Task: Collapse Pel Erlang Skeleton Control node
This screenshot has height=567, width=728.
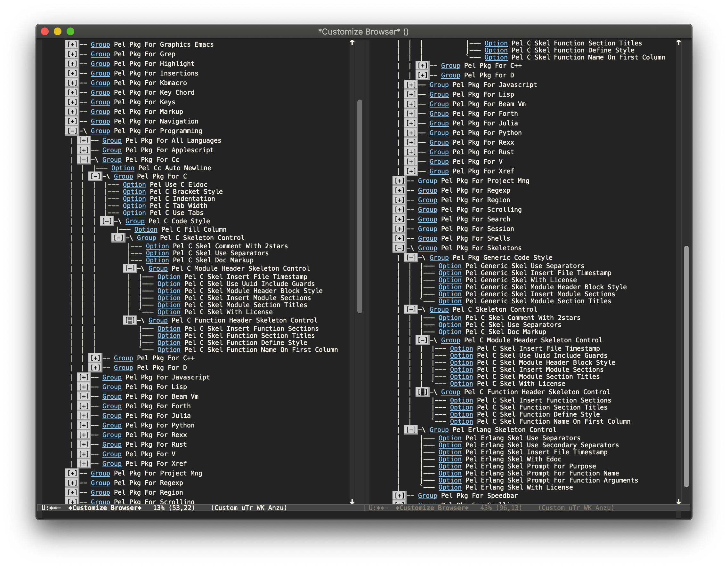Action: click(411, 430)
